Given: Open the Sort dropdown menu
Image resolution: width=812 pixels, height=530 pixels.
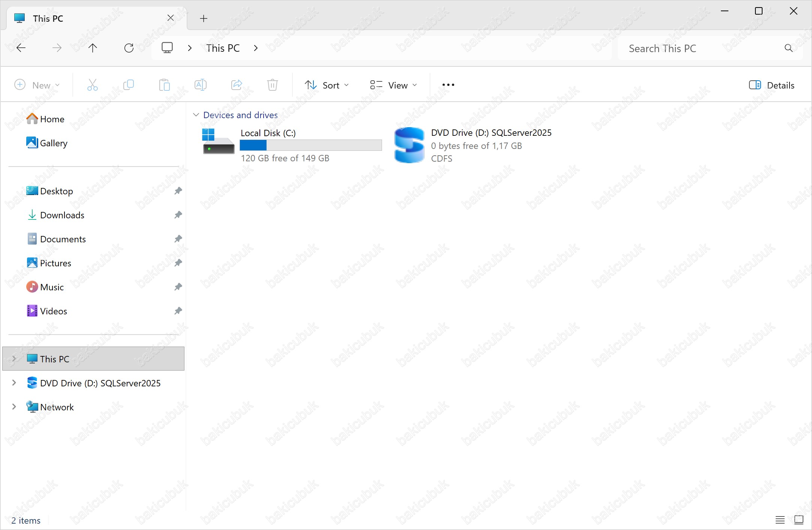Looking at the screenshot, I should [x=327, y=85].
